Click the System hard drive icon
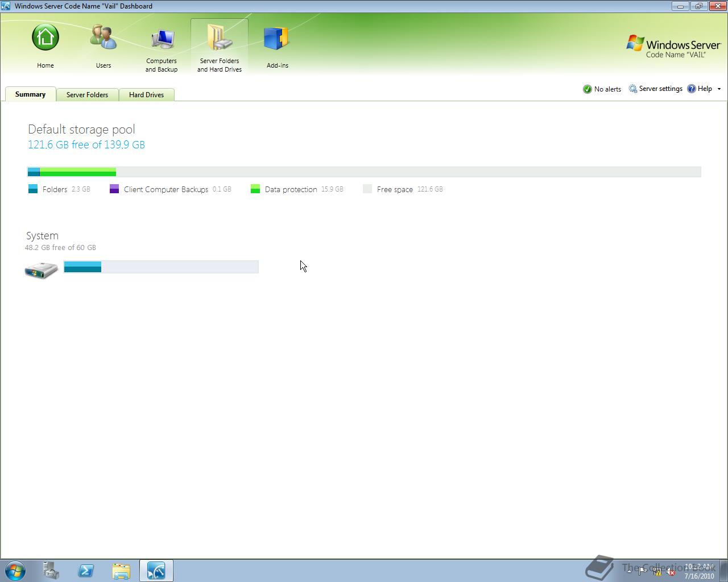Image resolution: width=728 pixels, height=582 pixels. [42, 269]
